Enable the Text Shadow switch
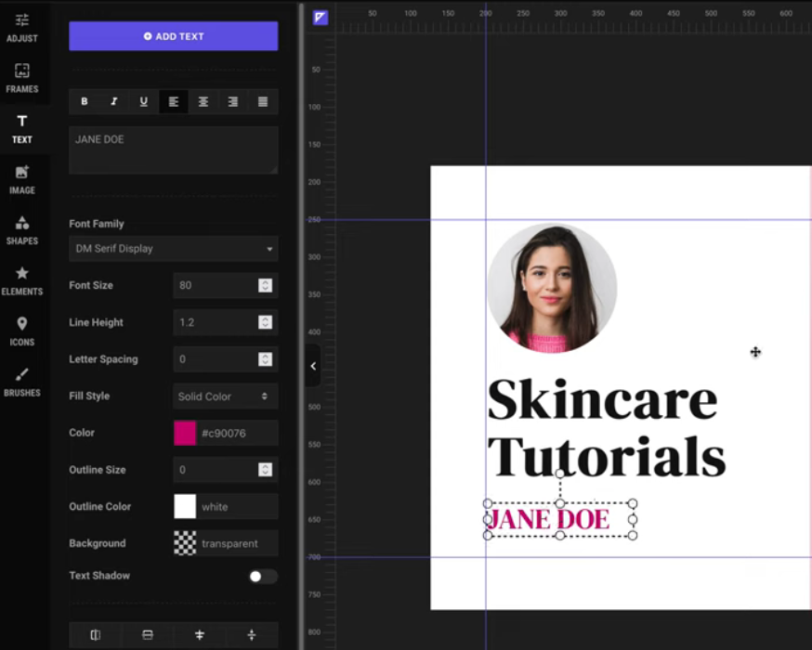 pyautogui.click(x=262, y=577)
